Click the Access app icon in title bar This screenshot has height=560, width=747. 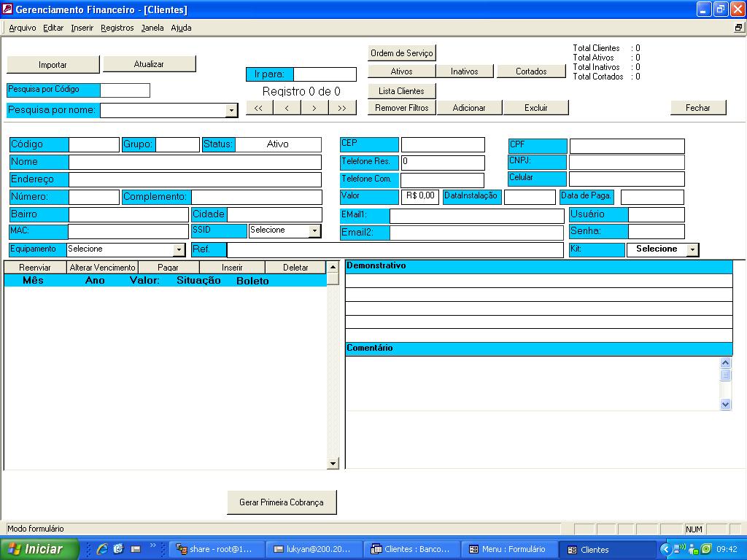coord(7,9)
